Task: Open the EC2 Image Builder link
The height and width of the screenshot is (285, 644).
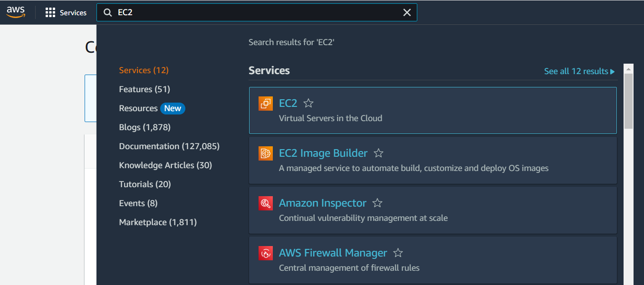Action: 323,153
